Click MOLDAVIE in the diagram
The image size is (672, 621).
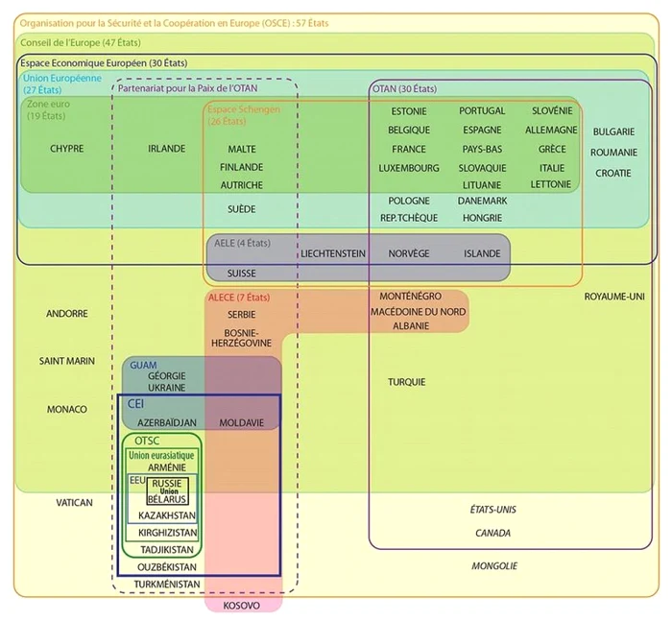(242, 423)
